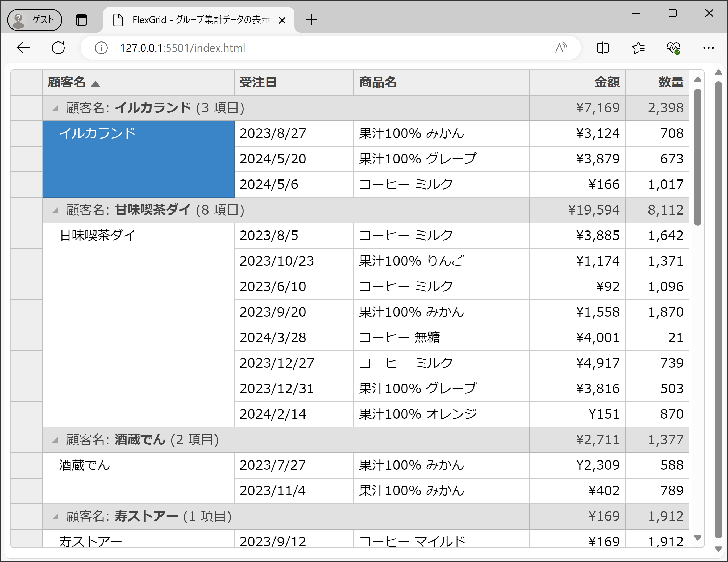Select product cell 果汁100% りんご

pyautogui.click(x=441, y=261)
